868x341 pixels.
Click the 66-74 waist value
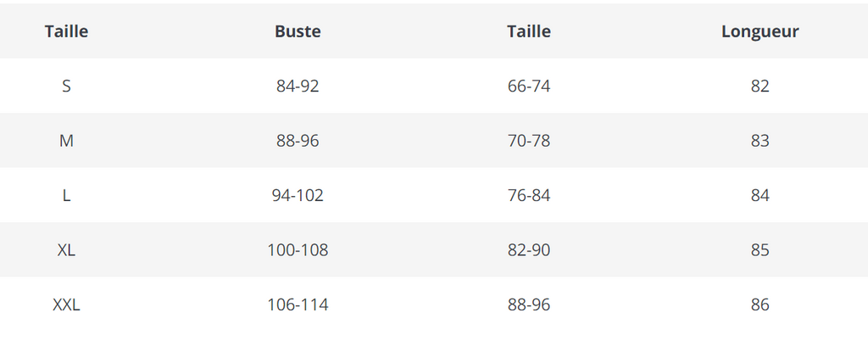pos(529,87)
